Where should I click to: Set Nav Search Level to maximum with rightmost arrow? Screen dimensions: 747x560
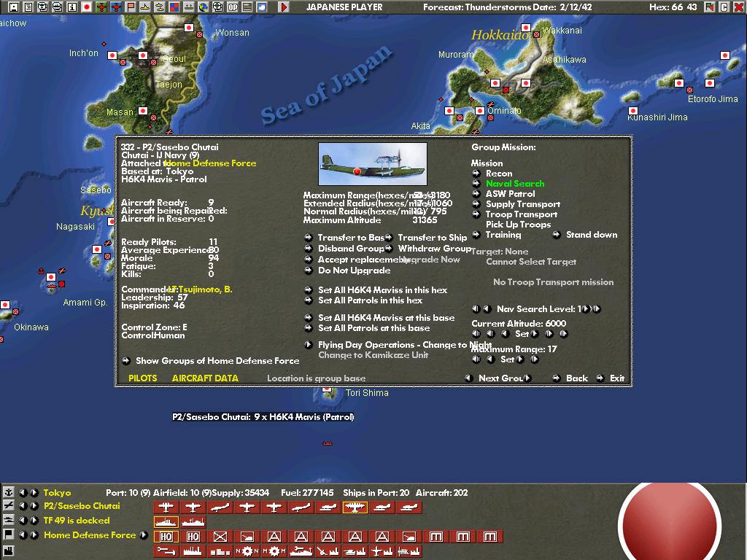pos(597,309)
